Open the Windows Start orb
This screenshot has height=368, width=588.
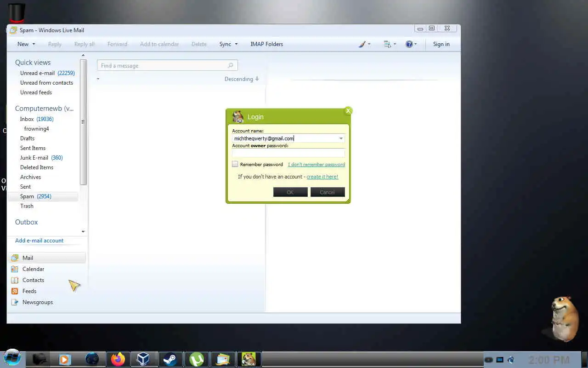coord(12,357)
